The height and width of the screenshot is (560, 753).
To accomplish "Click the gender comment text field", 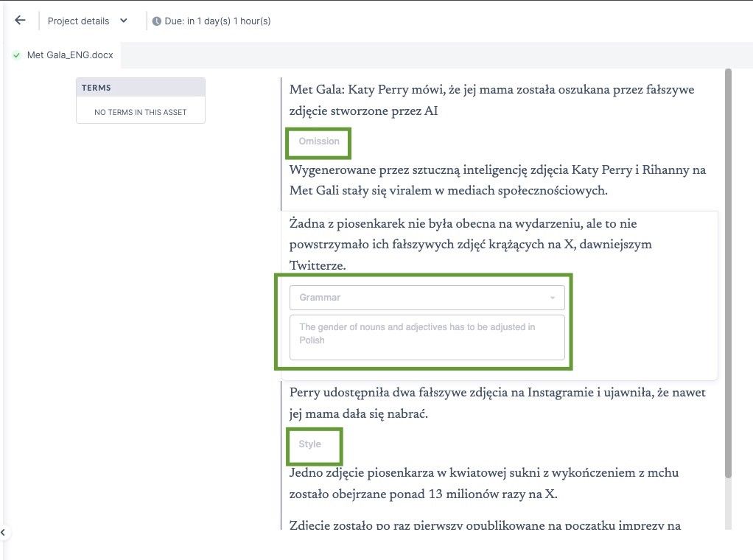I will [x=427, y=337].
